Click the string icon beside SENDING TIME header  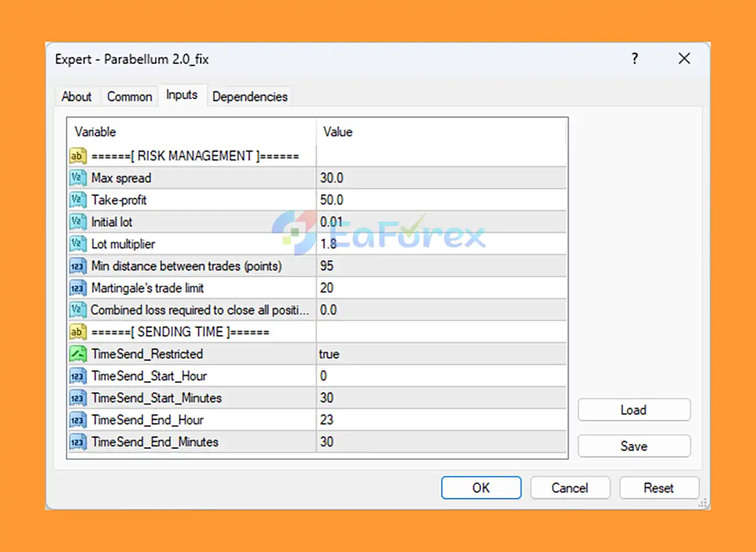78,332
